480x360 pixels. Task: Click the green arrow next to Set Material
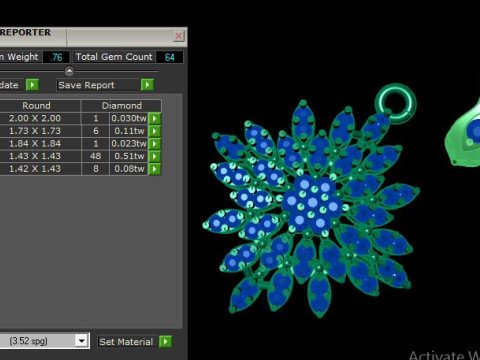click(x=166, y=341)
